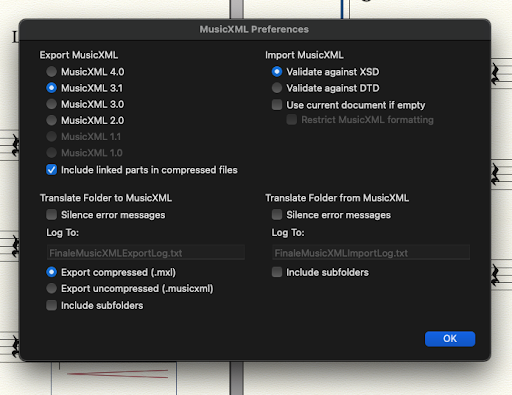Click the Import MusicXML section heading

(x=304, y=55)
